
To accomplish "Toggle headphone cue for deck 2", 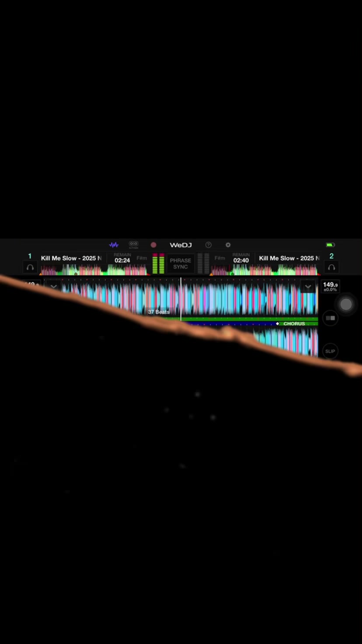I will [331, 267].
